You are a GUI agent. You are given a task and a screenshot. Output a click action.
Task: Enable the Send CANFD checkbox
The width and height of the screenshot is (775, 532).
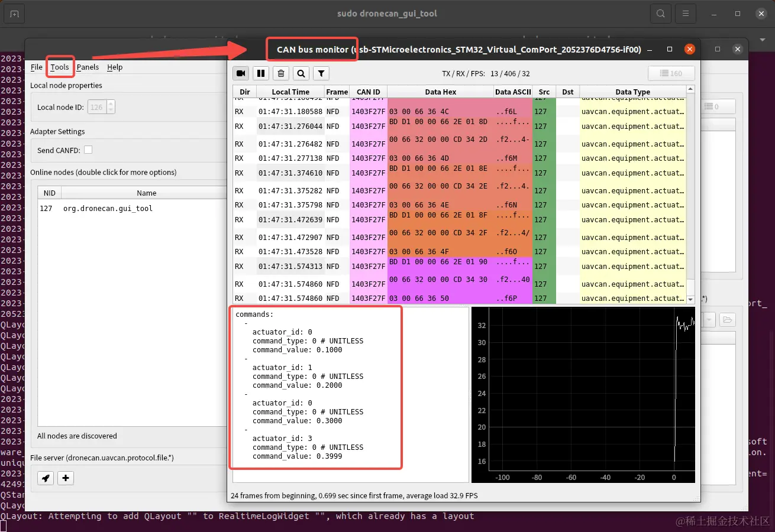[88, 150]
